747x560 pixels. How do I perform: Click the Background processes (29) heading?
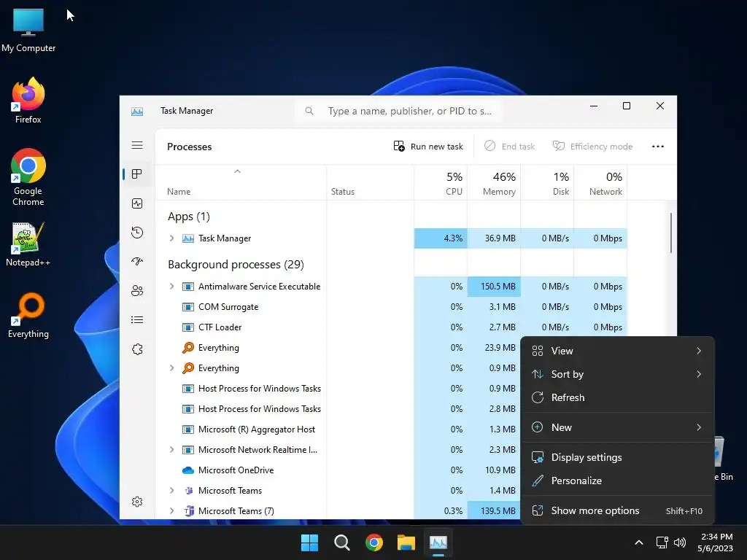(236, 265)
